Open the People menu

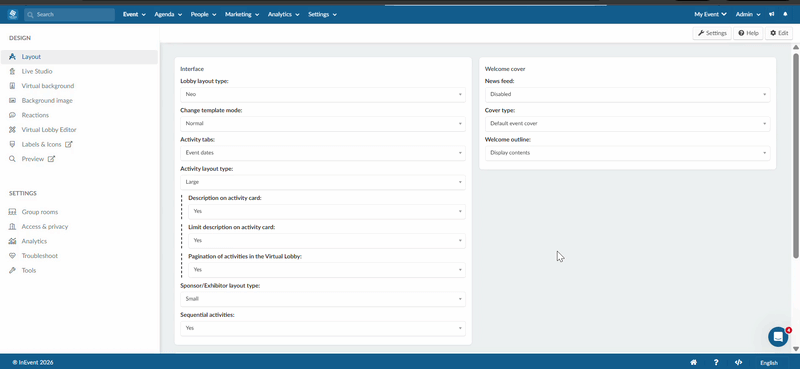tap(204, 14)
